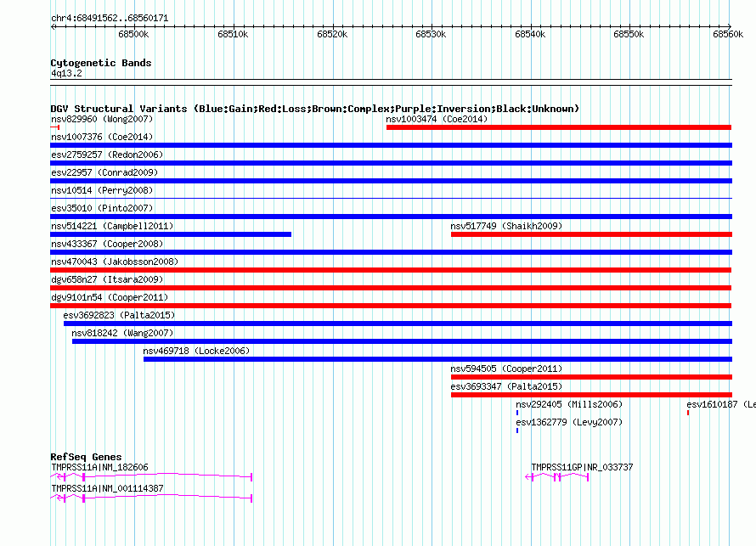Click the left arrow of the ruler
The width and height of the screenshot is (756, 546).
[53, 26]
